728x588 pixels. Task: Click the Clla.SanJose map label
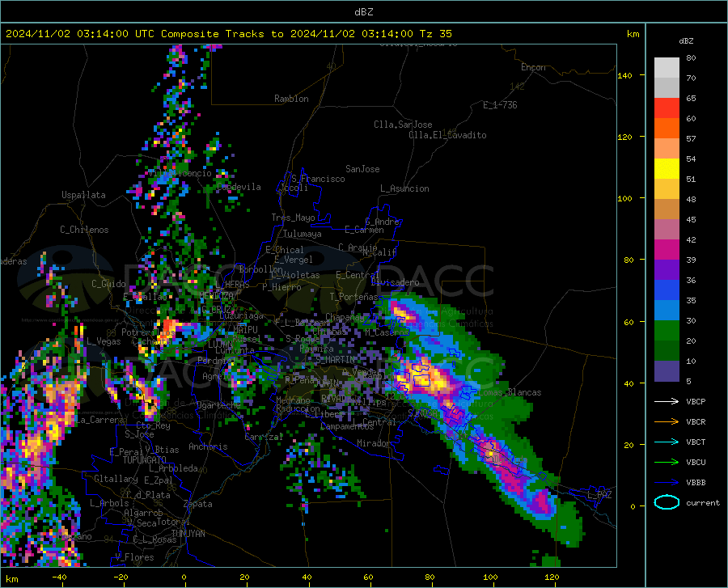(403, 125)
